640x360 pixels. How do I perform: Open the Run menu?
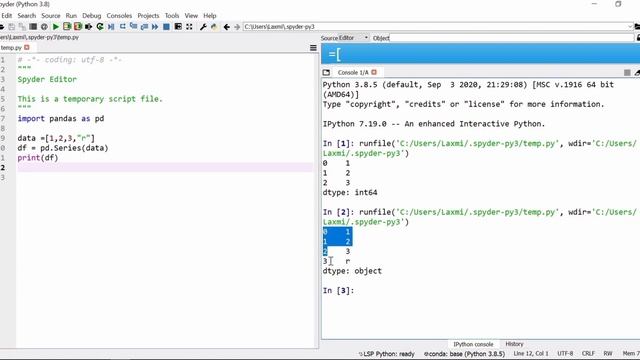pos(71,16)
